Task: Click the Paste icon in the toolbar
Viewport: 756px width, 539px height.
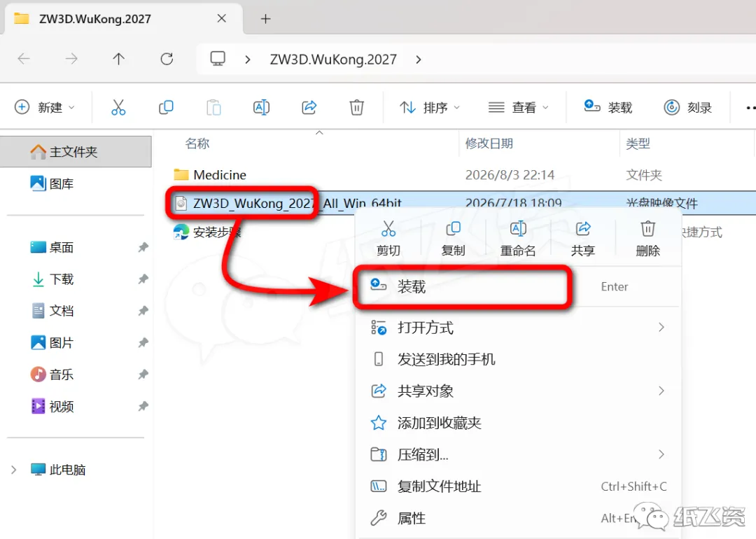Action: click(x=213, y=107)
